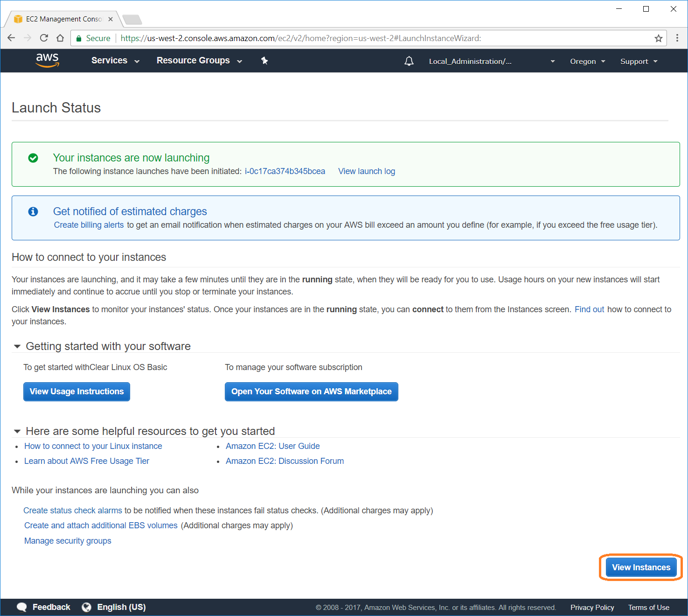Click the browser forward arrow
The image size is (688, 616).
28,38
